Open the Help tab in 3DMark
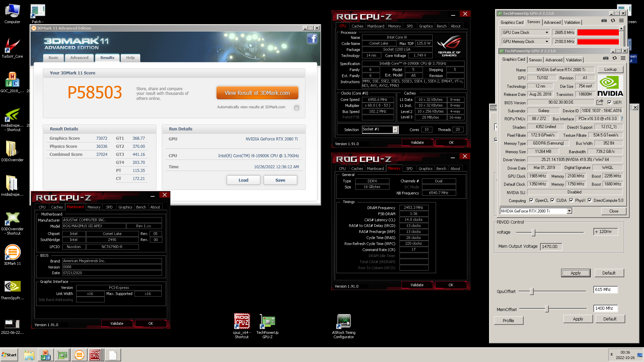644x362 pixels. (130, 58)
